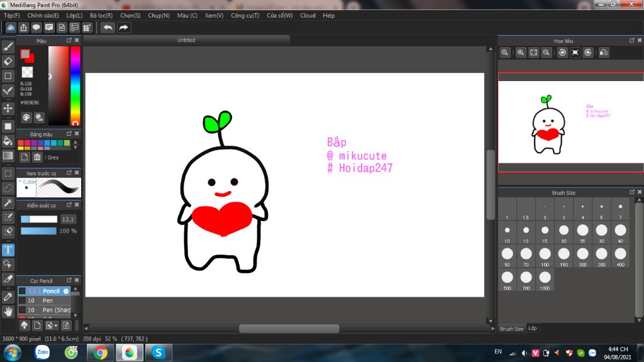Select the Text tool
Screen dimensions: 644x362
tap(8, 250)
